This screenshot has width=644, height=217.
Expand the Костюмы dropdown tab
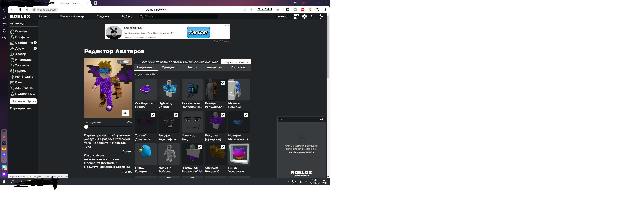tap(239, 67)
